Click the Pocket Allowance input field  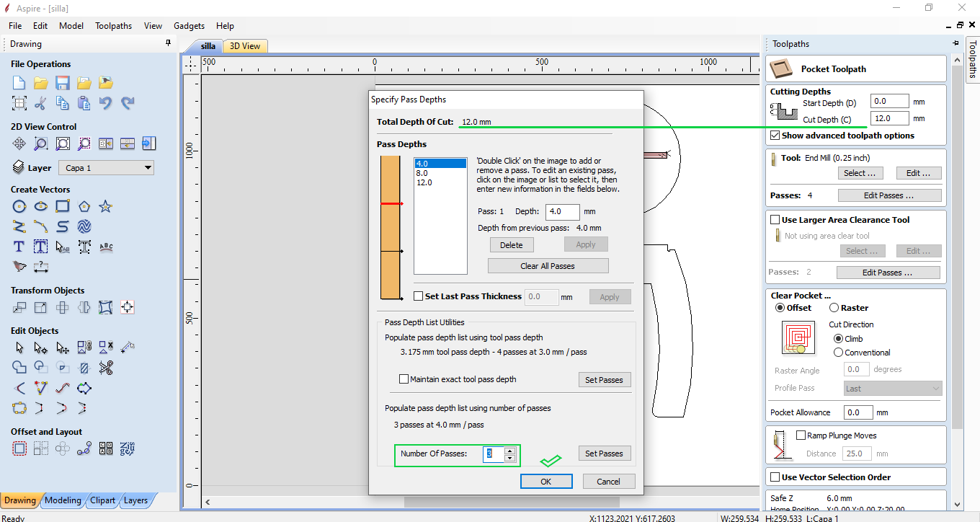[x=858, y=412]
